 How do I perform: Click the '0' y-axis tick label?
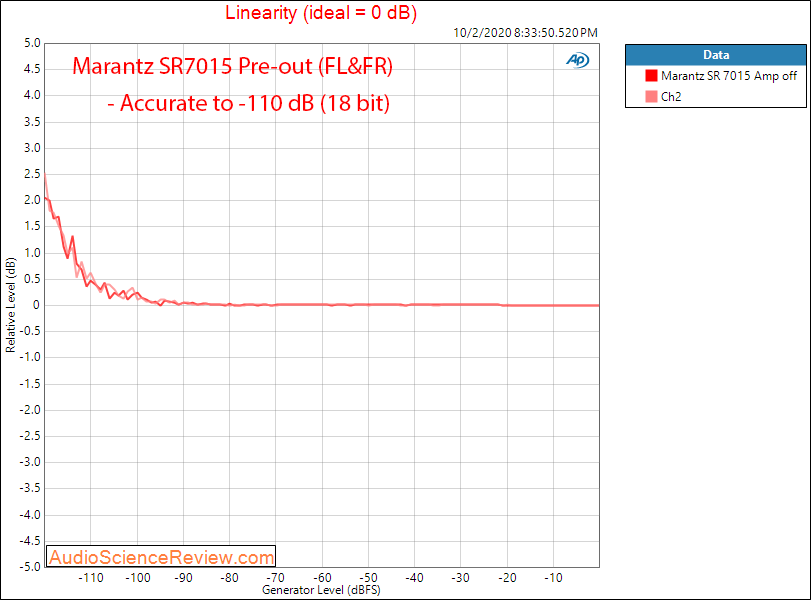coord(36,305)
